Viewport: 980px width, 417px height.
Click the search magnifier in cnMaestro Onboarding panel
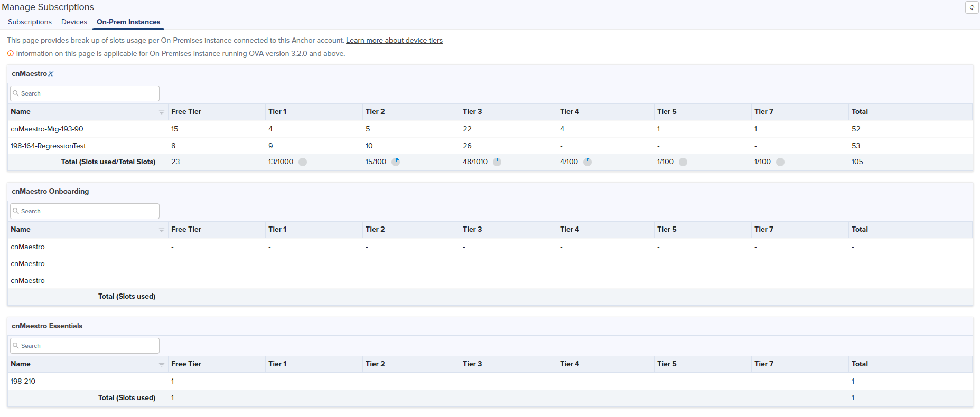pos(16,211)
